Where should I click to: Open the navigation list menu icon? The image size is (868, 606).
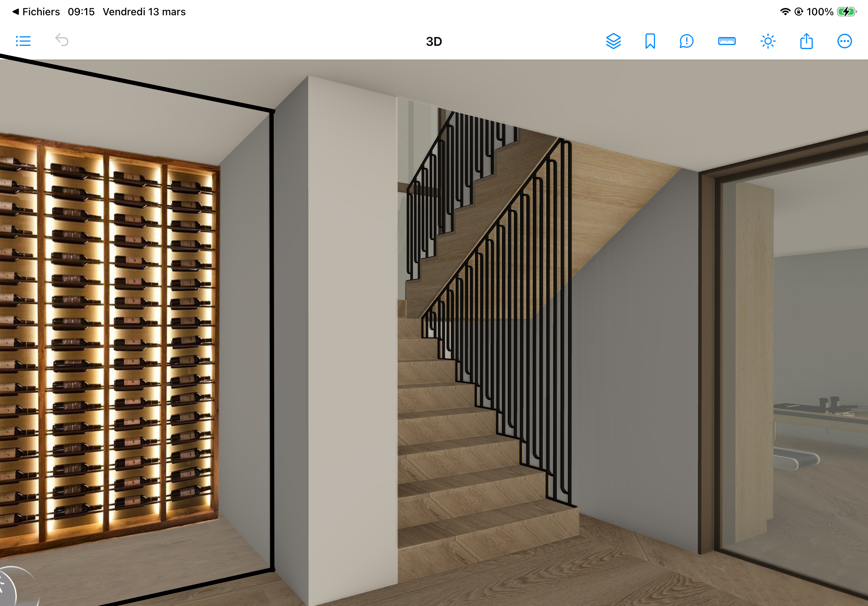(x=23, y=41)
